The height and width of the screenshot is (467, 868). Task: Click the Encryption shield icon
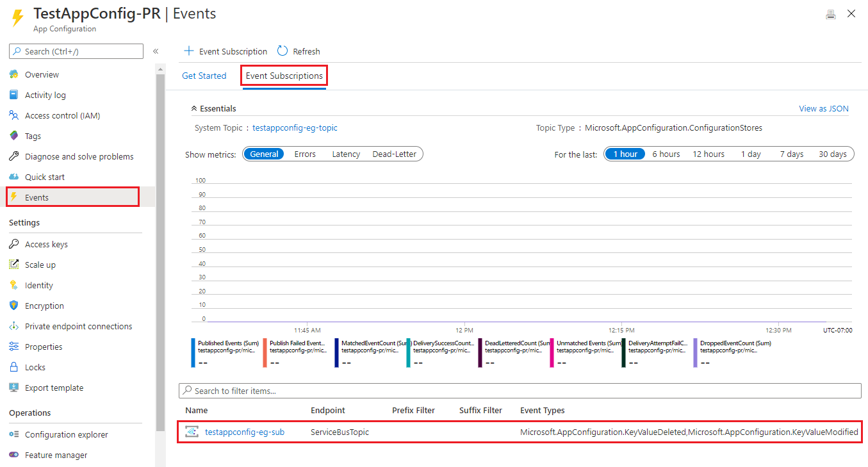tap(13, 306)
